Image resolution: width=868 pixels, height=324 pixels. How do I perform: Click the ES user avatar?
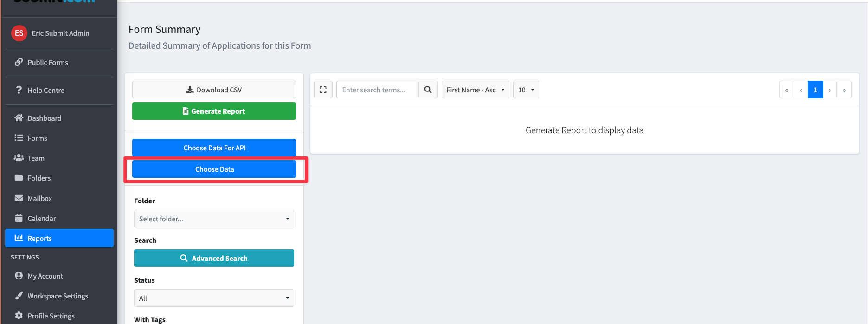click(x=19, y=33)
